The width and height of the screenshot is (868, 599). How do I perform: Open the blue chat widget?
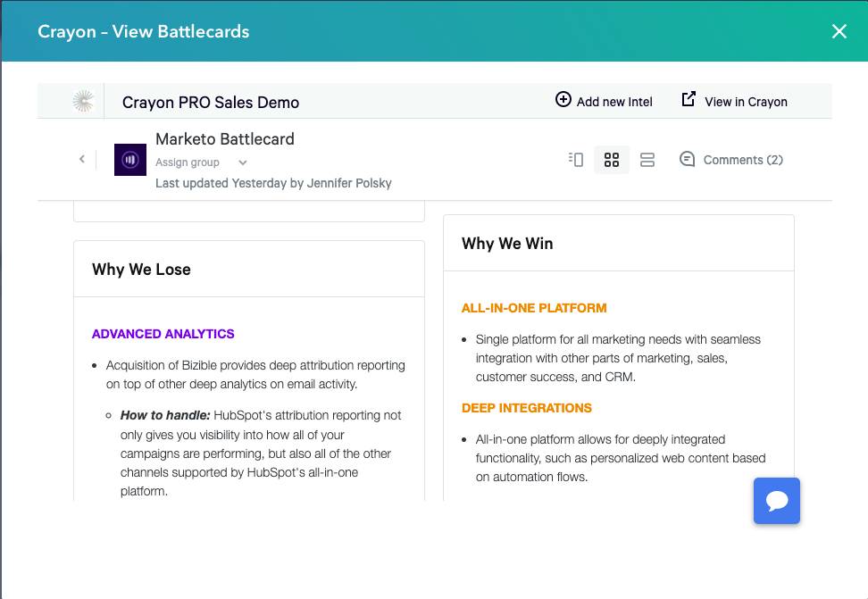(776, 501)
